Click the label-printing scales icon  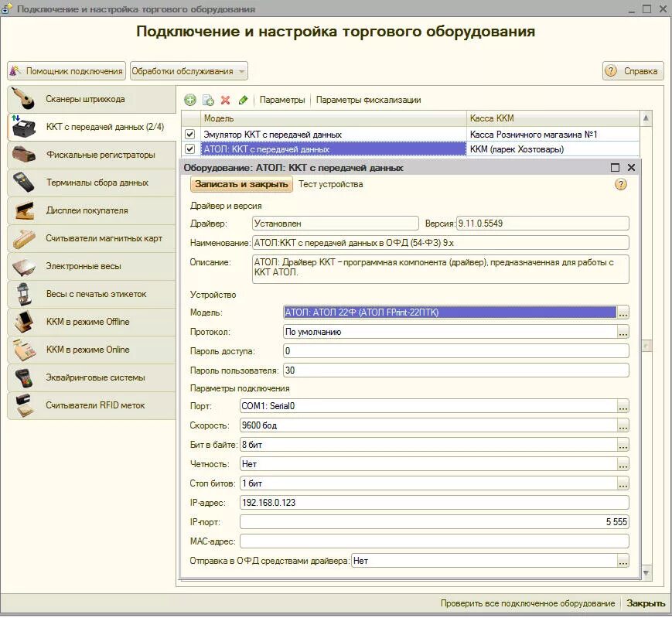24,294
